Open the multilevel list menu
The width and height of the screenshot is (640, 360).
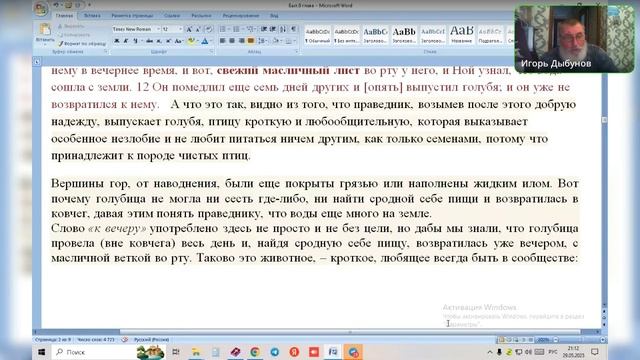251,29
